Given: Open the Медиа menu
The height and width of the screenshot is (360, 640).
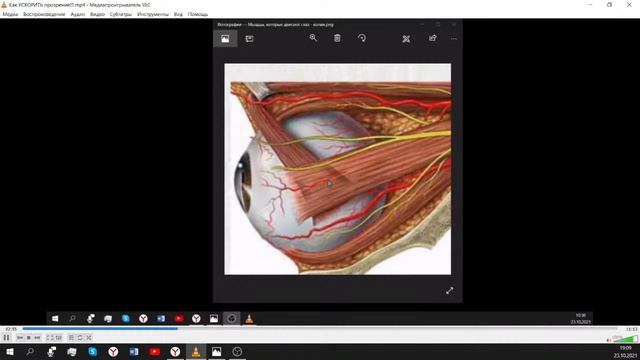Looking at the screenshot, I should [10, 14].
